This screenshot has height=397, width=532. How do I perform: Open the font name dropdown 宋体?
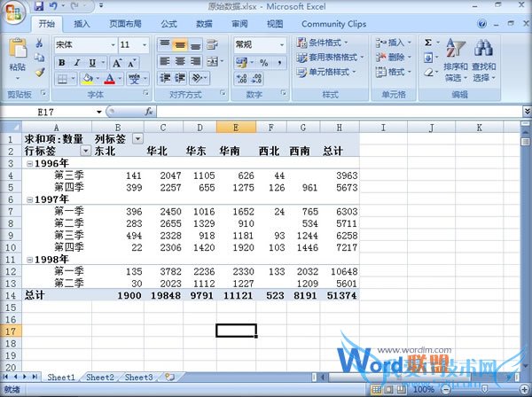click(113, 45)
